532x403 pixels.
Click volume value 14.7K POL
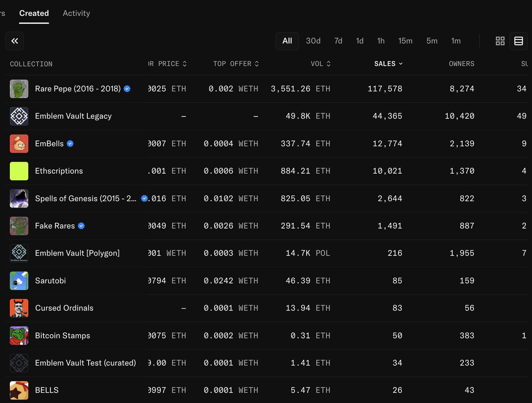click(x=308, y=253)
